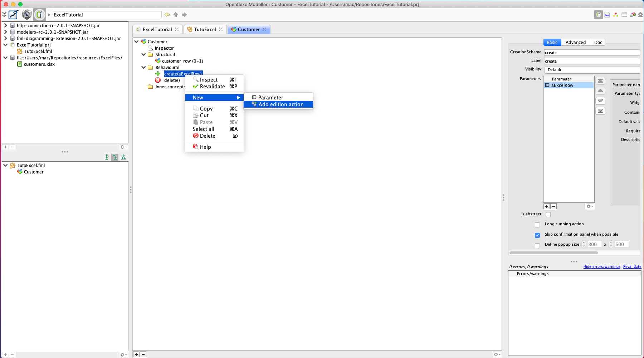
Task: Click minus button below Customer editor panel
Action: pyautogui.click(x=143, y=354)
